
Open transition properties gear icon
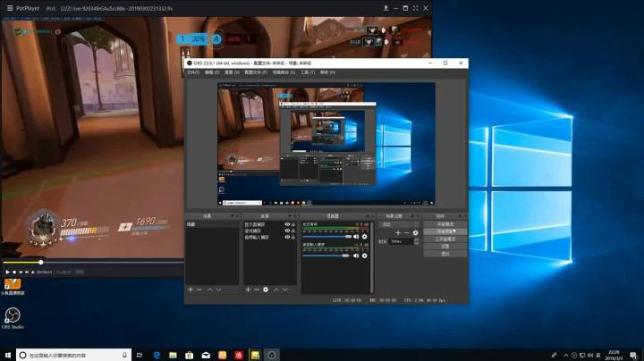(416, 232)
